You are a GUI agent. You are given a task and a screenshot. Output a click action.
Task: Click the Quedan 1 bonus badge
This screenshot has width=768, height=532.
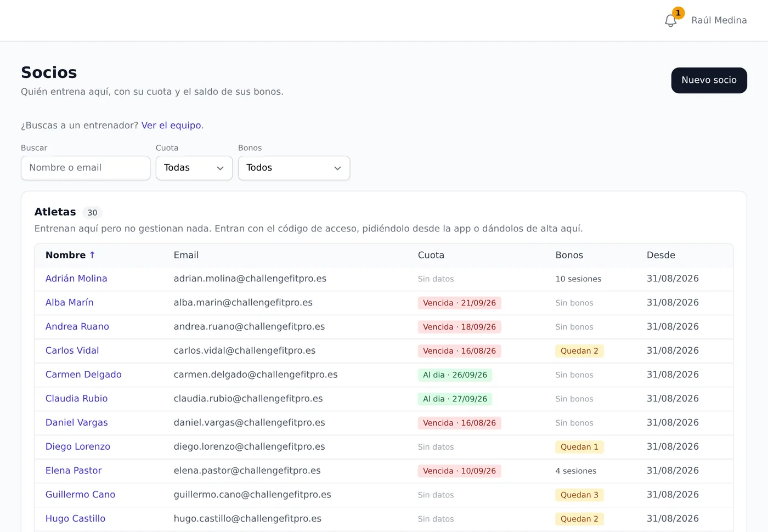point(579,447)
